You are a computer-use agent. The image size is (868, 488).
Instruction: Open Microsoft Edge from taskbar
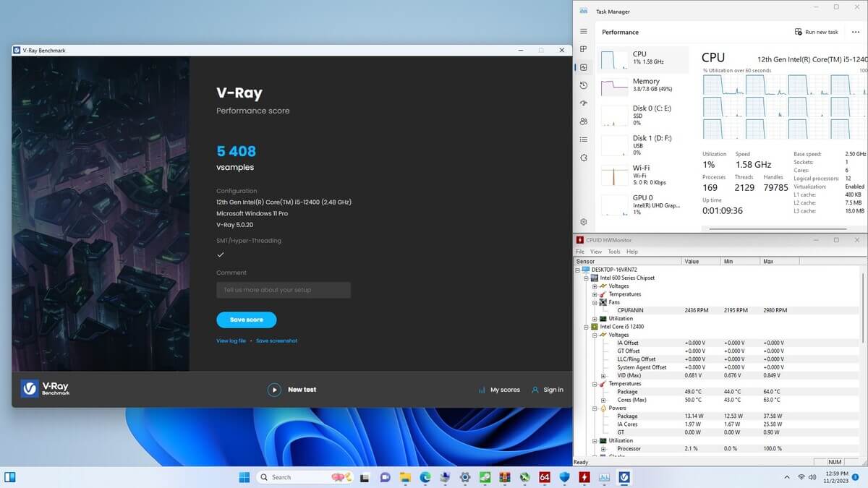point(425,477)
